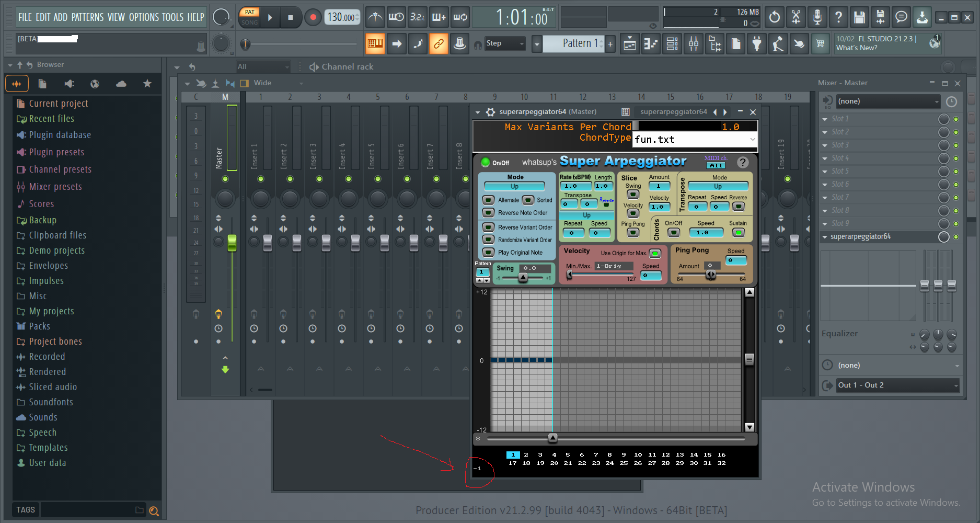Toggle Play Original Note switch
The width and height of the screenshot is (980, 523).
[488, 253]
